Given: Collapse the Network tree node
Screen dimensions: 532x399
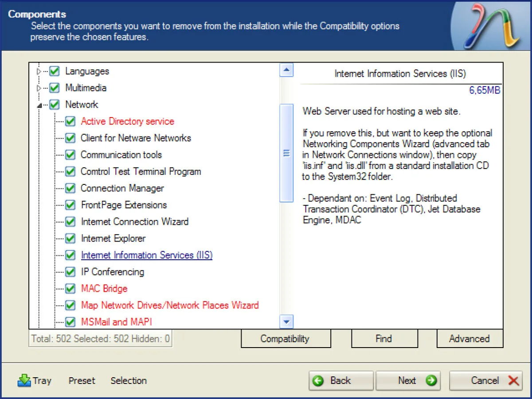Looking at the screenshot, I should click(x=39, y=105).
